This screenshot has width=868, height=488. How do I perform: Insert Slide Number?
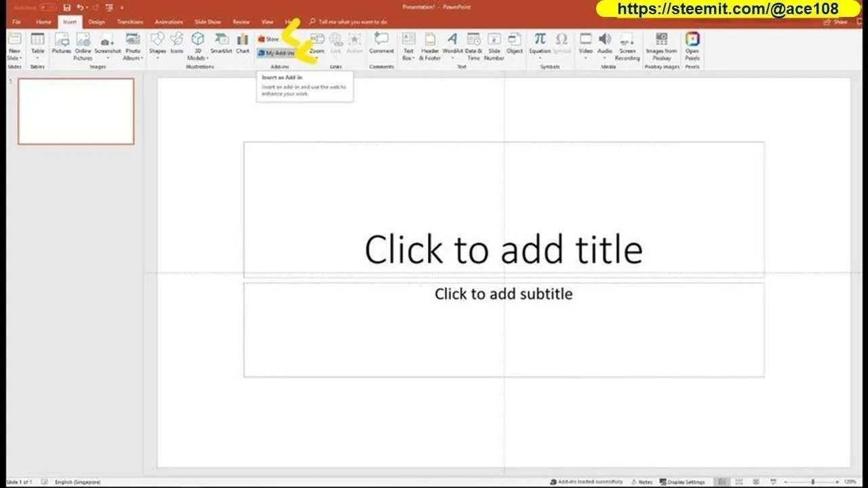click(x=494, y=46)
